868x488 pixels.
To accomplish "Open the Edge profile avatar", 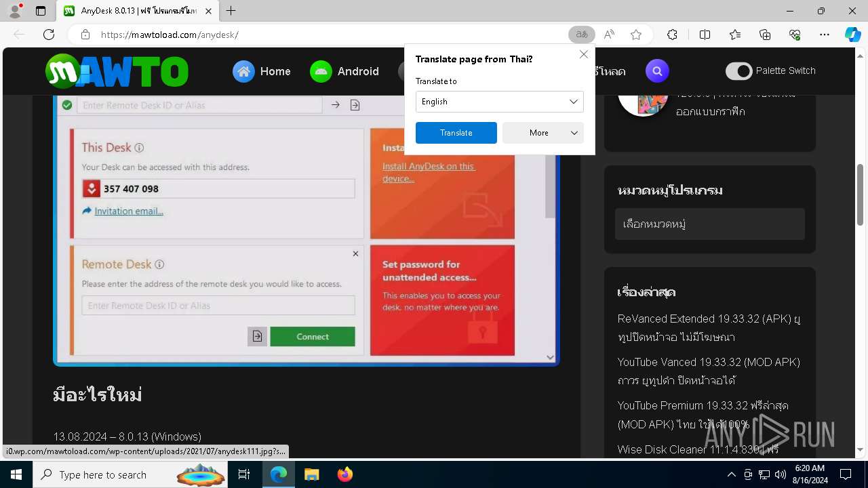I will tap(14, 11).
